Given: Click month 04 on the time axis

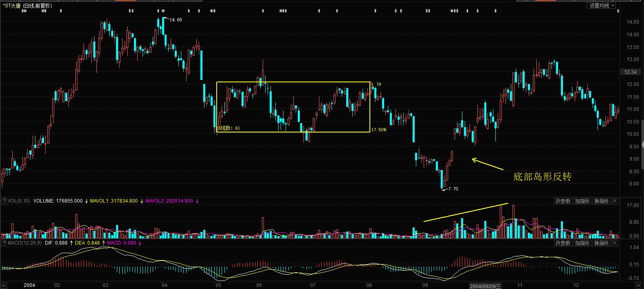Looking at the screenshot, I should (x=164, y=285).
